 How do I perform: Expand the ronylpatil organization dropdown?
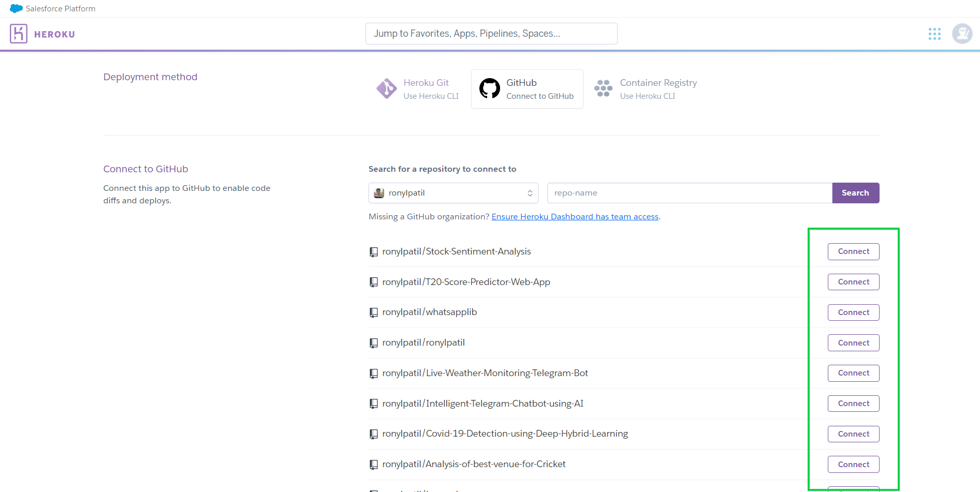pyautogui.click(x=454, y=193)
